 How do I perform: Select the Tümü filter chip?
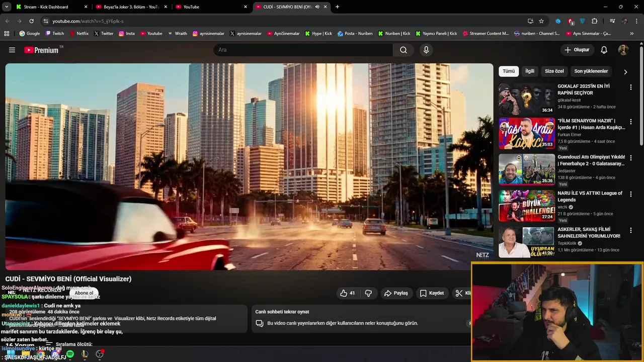pyautogui.click(x=509, y=71)
